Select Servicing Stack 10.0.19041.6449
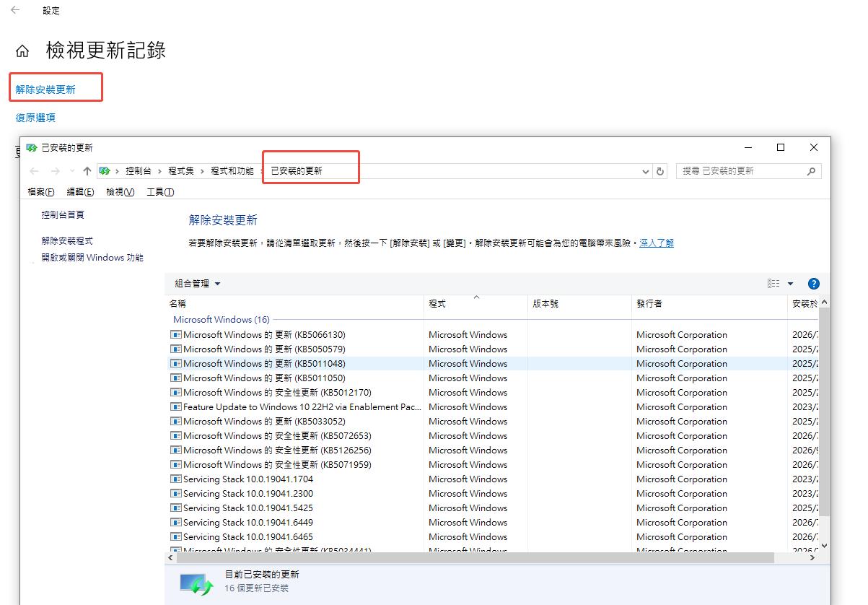868x605 pixels. click(494, 523)
